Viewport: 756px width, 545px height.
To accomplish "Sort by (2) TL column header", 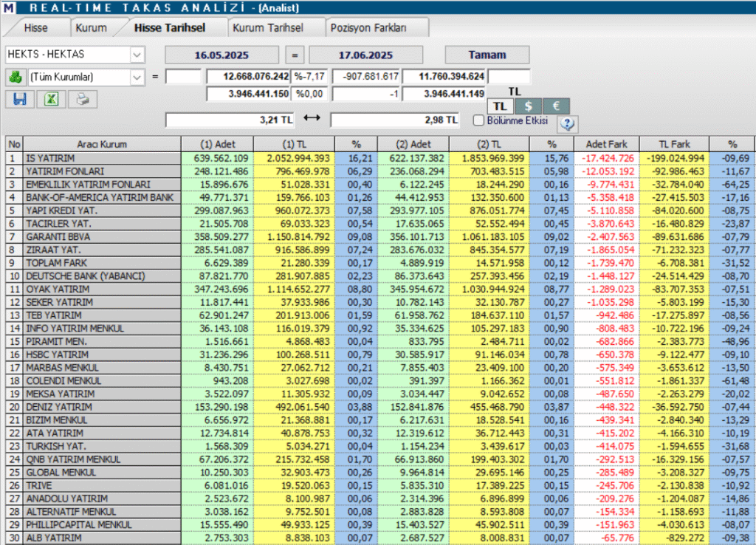I will pos(489,144).
